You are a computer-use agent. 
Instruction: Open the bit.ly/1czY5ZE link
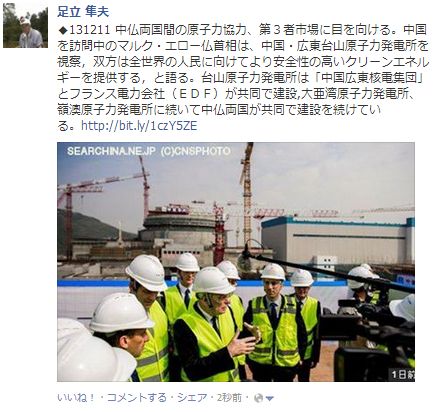click(139, 126)
